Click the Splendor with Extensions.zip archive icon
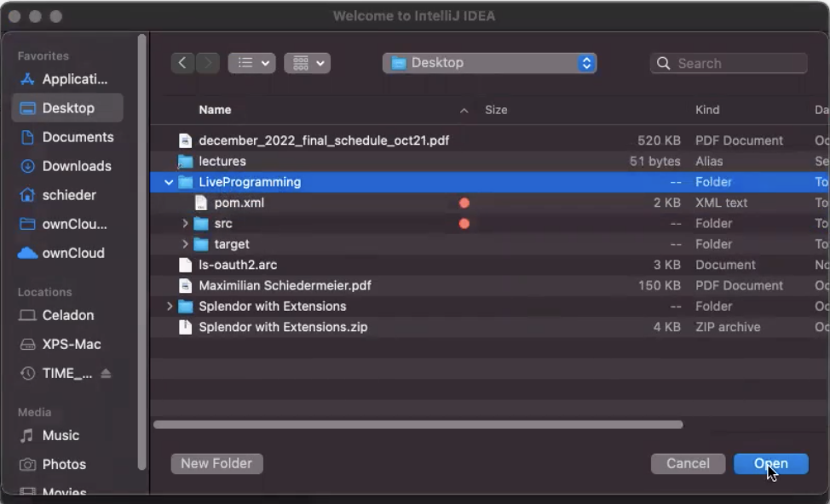This screenshot has width=830, height=504. click(x=185, y=327)
